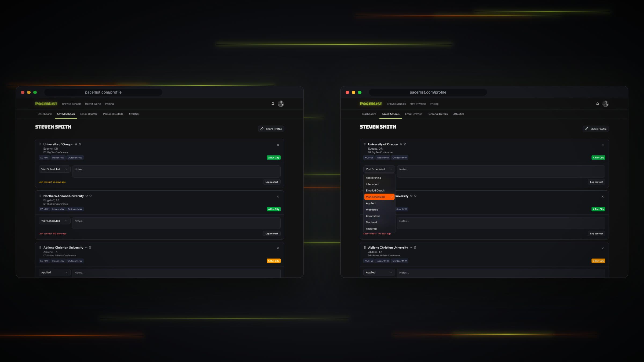Choose Rejected from status list in right window
Image resolution: width=644 pixels, height=362 pixels.
click(379, 229)
